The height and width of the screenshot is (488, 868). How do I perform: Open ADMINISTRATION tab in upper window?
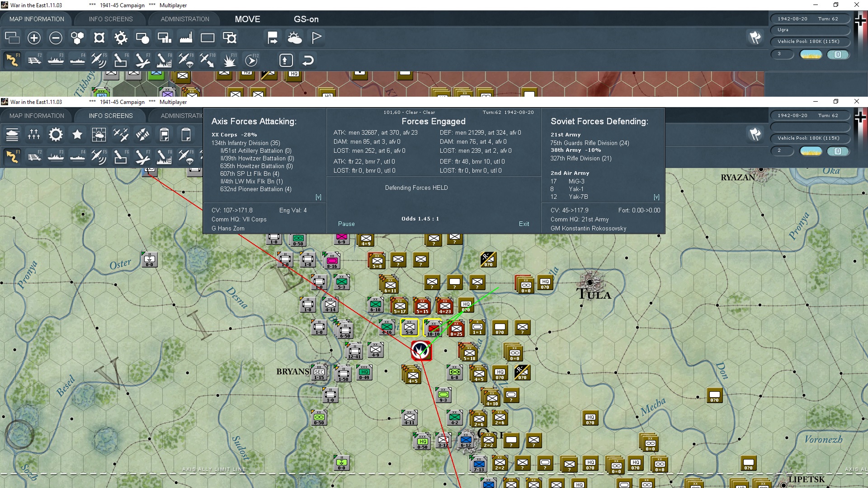(185, 19)
